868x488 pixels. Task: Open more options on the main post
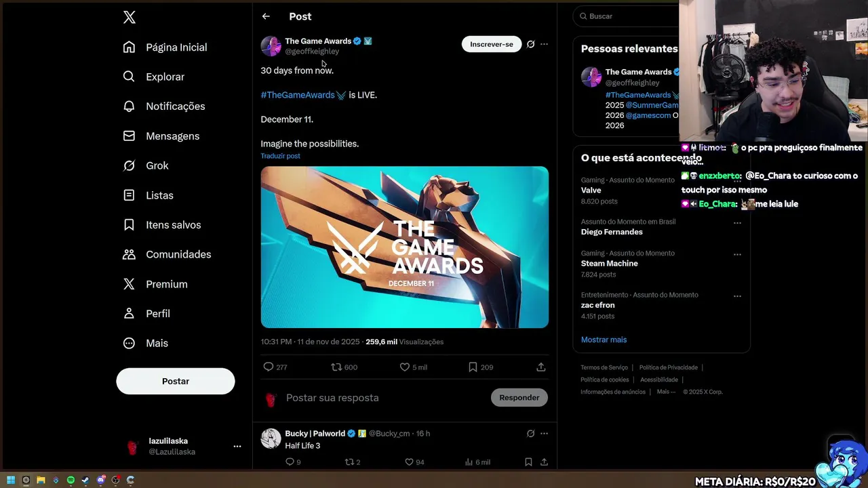(544, 44)
